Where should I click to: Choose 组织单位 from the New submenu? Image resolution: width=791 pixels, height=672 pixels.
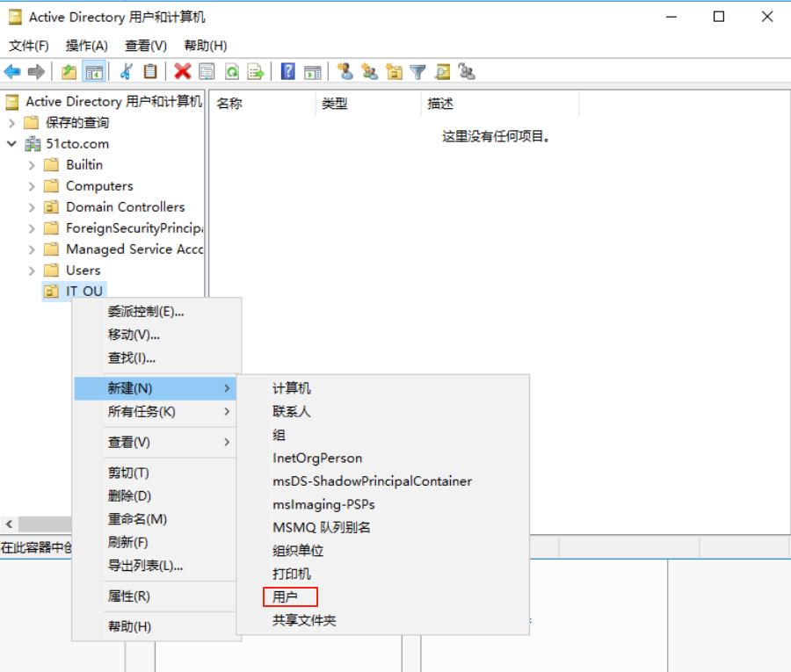click(x=298, y=551)
